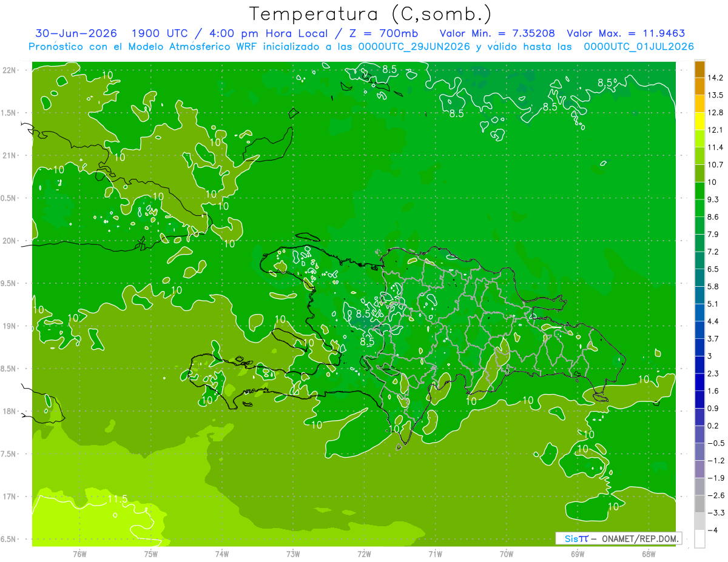
Task: Click the latitude axis label "7.5N"
Action: click(x=9, y=454)
